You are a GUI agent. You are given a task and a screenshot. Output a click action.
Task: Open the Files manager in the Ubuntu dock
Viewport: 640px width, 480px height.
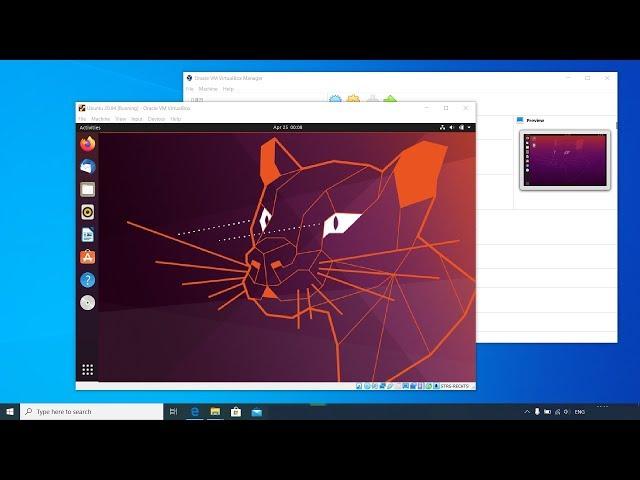point(87,189)
